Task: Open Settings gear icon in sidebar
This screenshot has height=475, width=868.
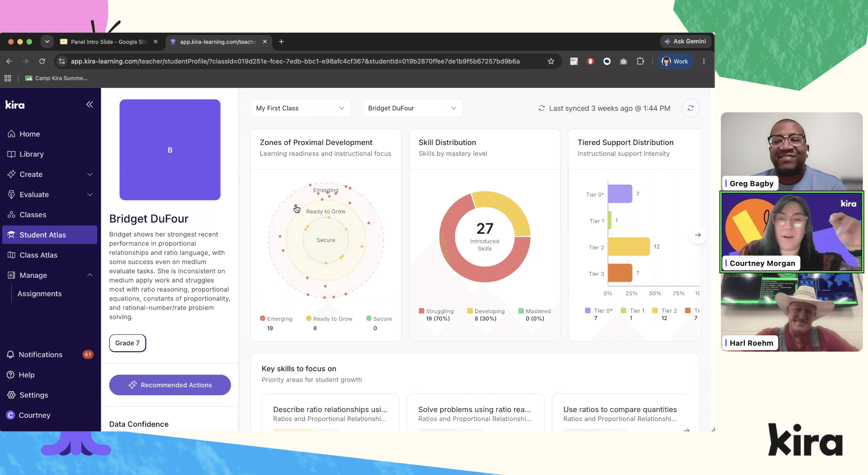Action: click(x=11, y=395)
